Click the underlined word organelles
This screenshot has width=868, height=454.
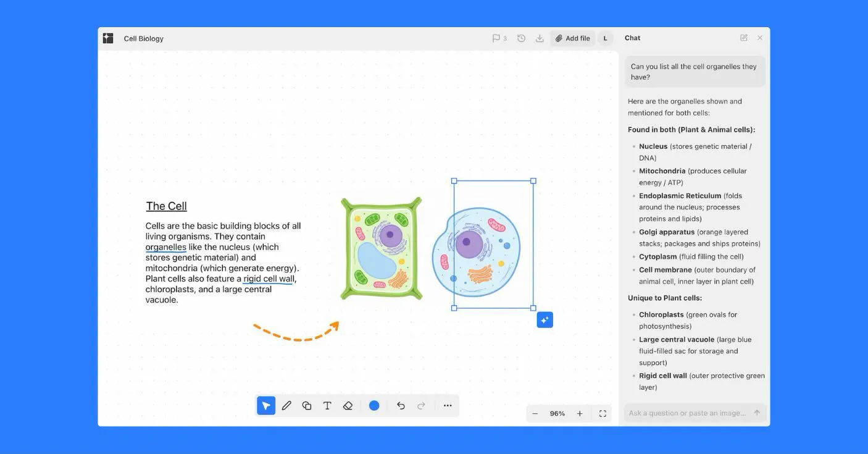pos(166,247)
